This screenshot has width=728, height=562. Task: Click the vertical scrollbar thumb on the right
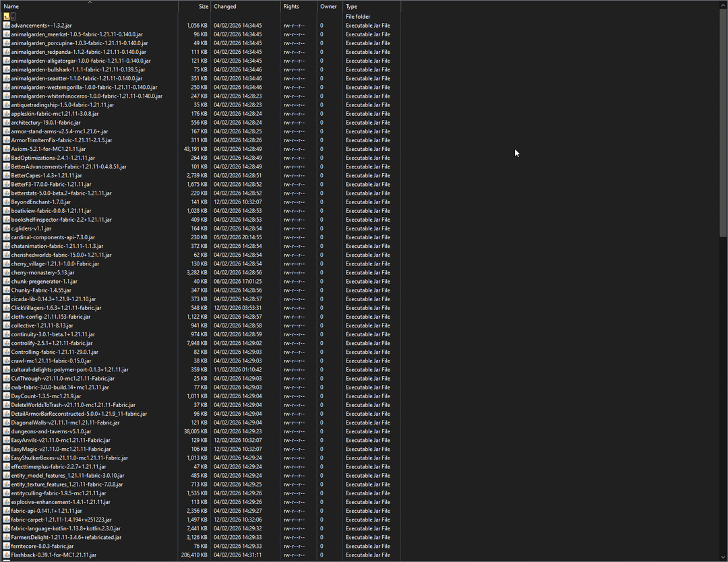coord(723,121)
